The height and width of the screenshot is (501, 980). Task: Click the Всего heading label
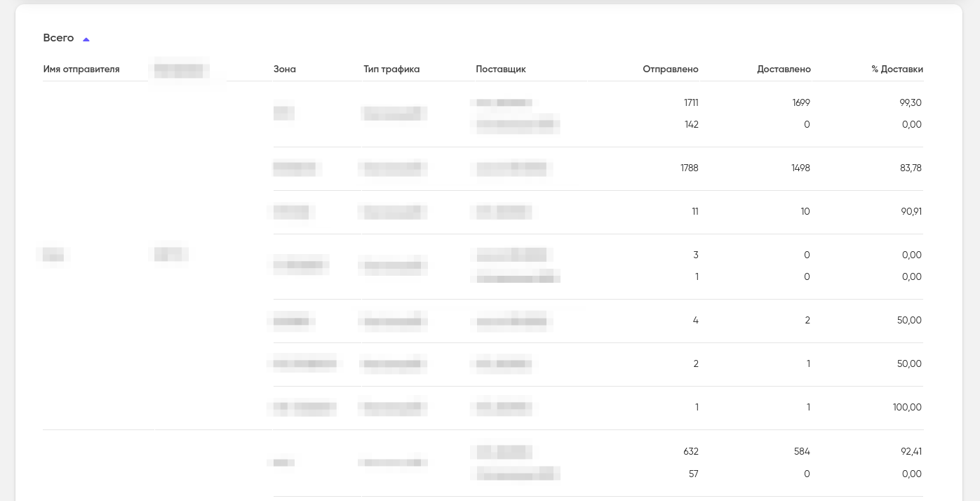[x=58, y=38]
